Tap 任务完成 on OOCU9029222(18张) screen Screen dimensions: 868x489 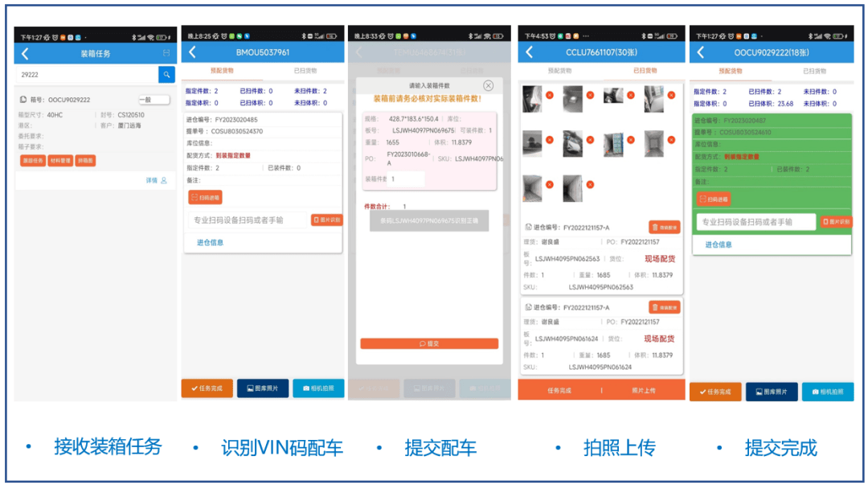coord(715,392)
